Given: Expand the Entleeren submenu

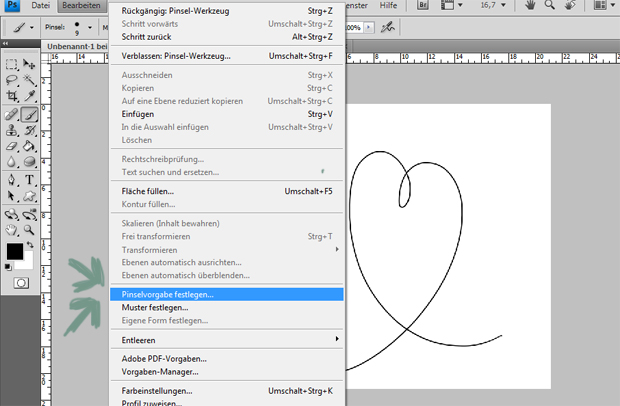Looking at the screenshot, I should [x=225, y=340].
